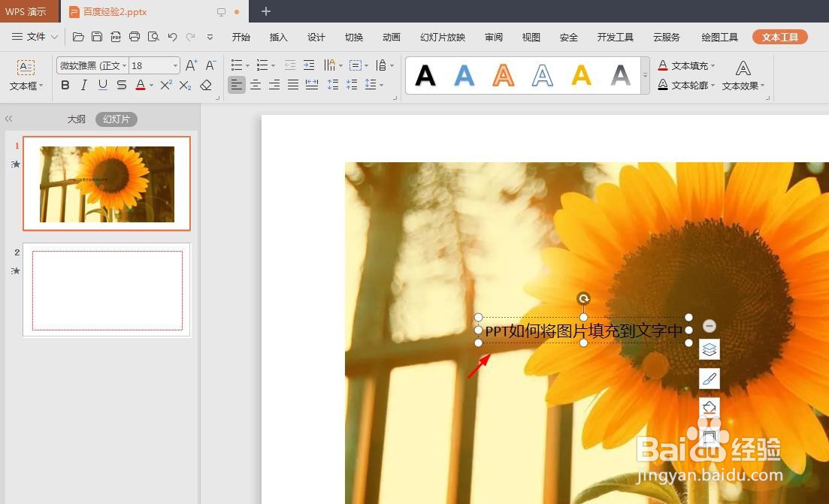Apply subscript formatting
Image resolution: width=829 pixels, height=504 pixels.
pos(185,85)
